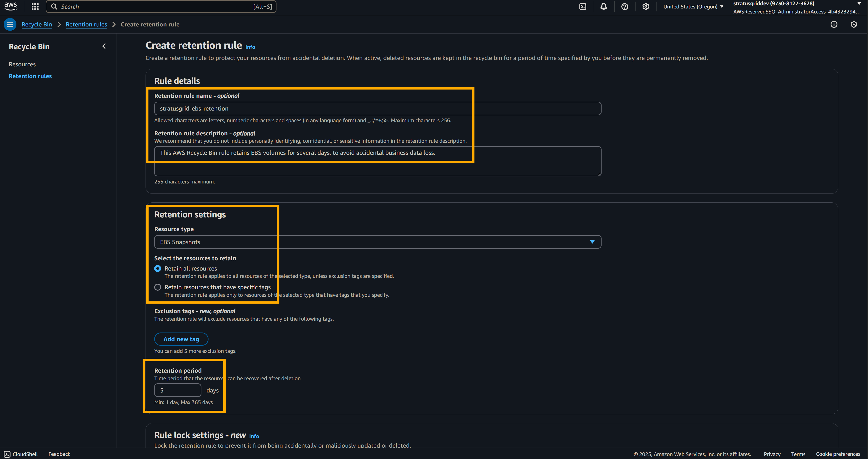Click the text "255 characters maximum."
This screenshot has width=868, height=459.
click(x=184, y=181)
